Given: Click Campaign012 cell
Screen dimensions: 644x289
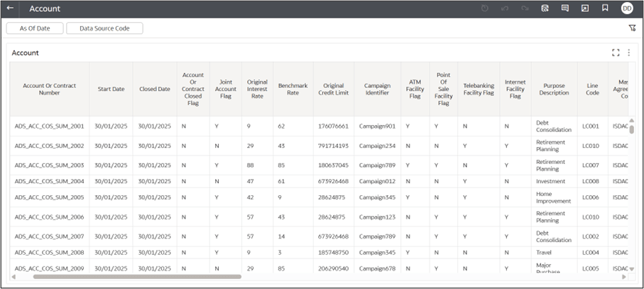Looking at the screenshot, I should (377, 181).
